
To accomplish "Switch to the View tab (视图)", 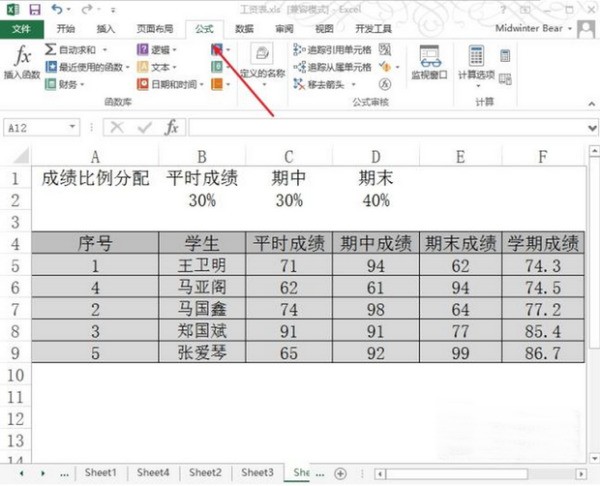I will pos(324,29).
